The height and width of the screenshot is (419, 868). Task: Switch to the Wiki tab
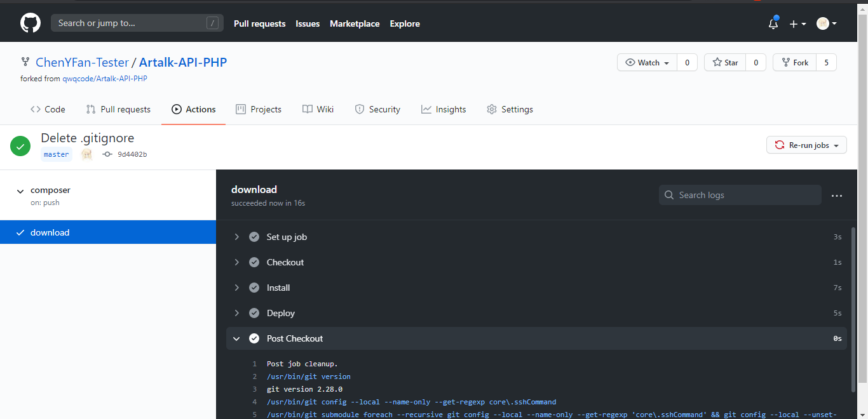point(318,109)
